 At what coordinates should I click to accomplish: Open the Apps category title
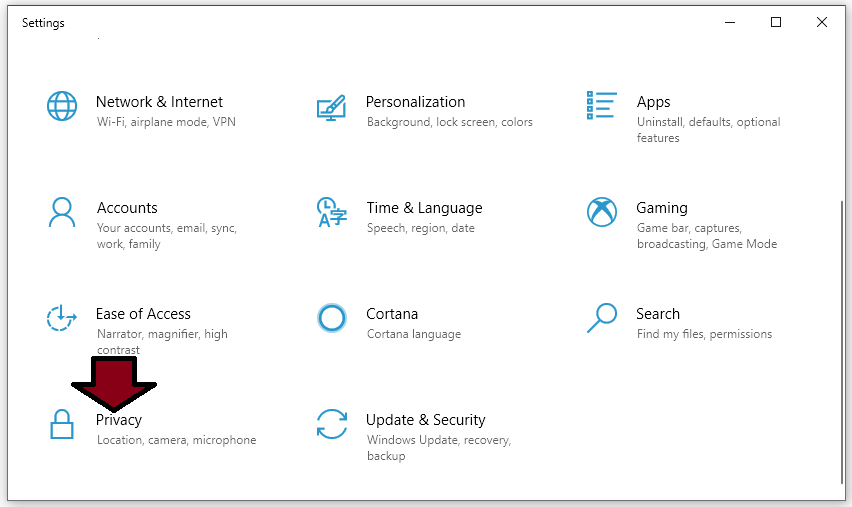point(654,102)
